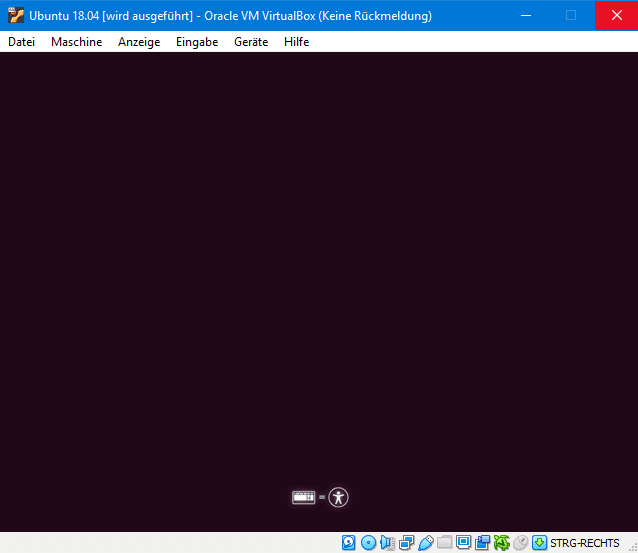Click the audio speaker status icon
This screenshot has height=553, width=638.
[387, 542]
